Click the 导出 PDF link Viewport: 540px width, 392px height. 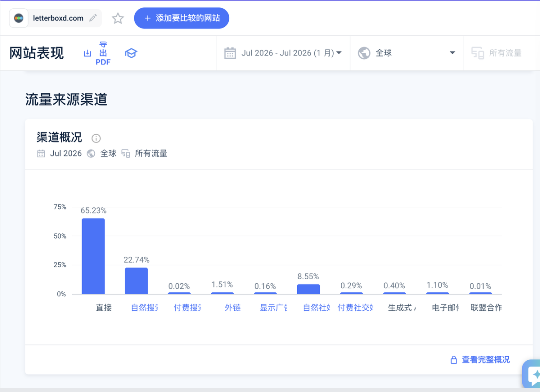coord(103,53)
